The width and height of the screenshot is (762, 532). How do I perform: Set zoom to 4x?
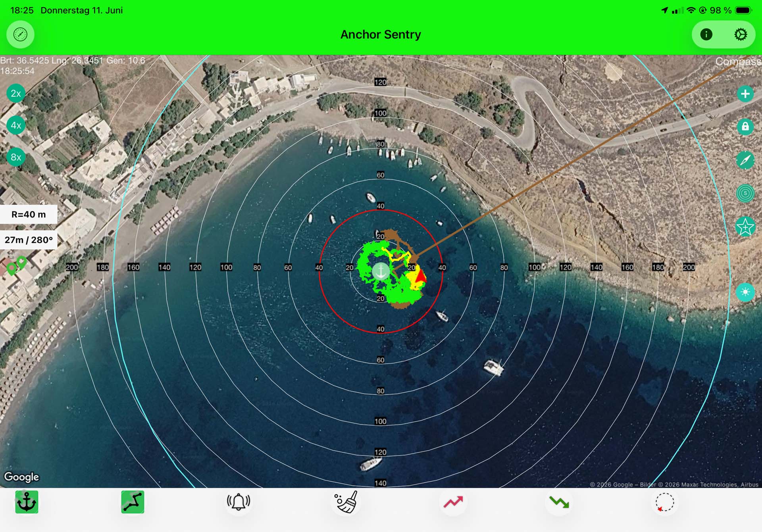pyautogui.click(x=16, y=125)
